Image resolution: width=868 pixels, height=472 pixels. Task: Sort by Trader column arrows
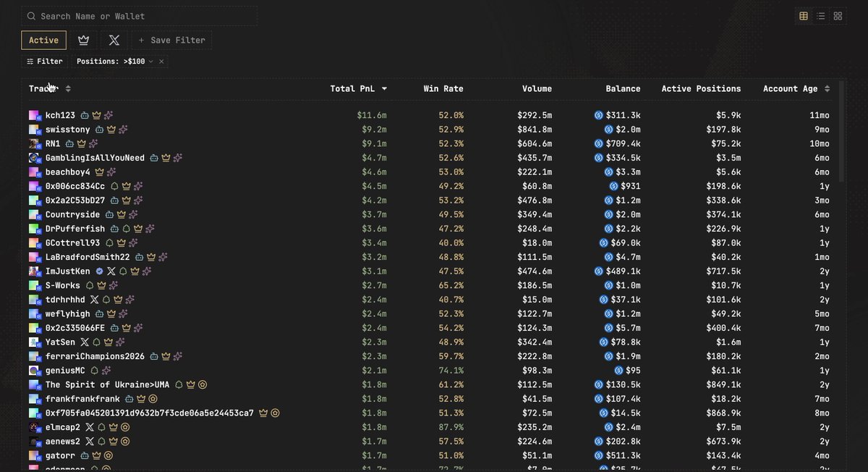click(68, 88)
